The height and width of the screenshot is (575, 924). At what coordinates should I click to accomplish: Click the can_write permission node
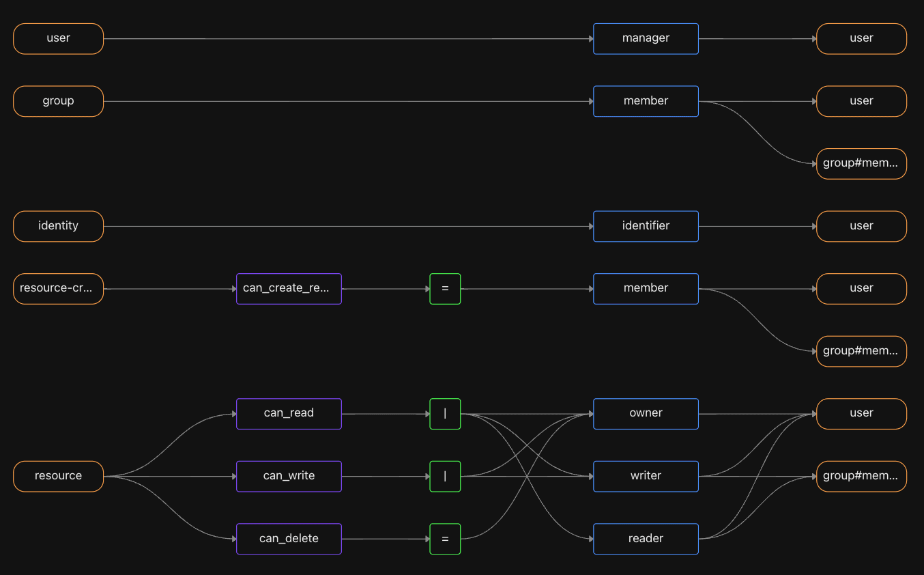289,476
